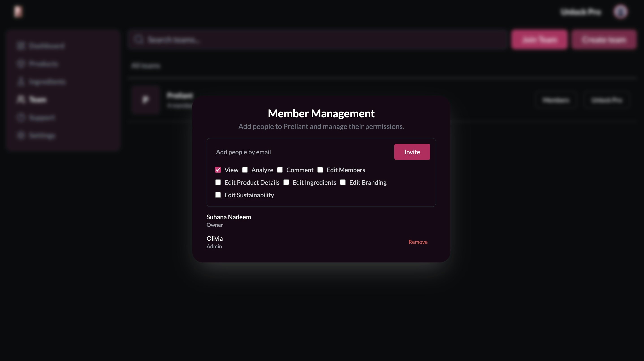Click the blurred Ingredients sidebar icon
The height and width of the screenshot is (361, 644).
[x=21, y=82]
